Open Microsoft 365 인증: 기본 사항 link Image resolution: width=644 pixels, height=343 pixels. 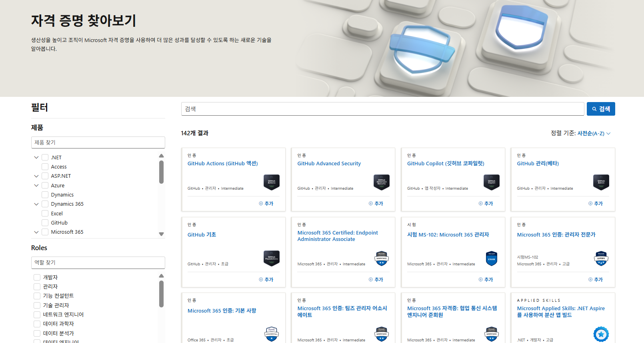[x=222, y=311]
